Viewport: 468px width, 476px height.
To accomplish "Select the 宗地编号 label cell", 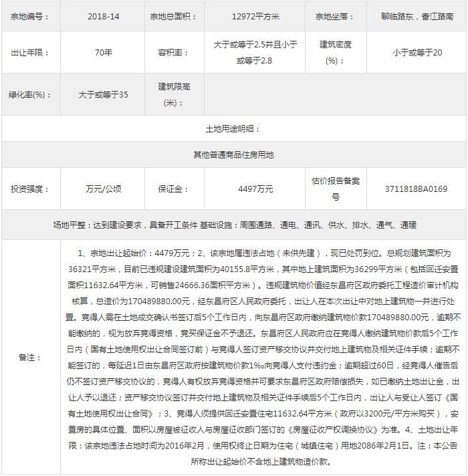I will 31,16.
